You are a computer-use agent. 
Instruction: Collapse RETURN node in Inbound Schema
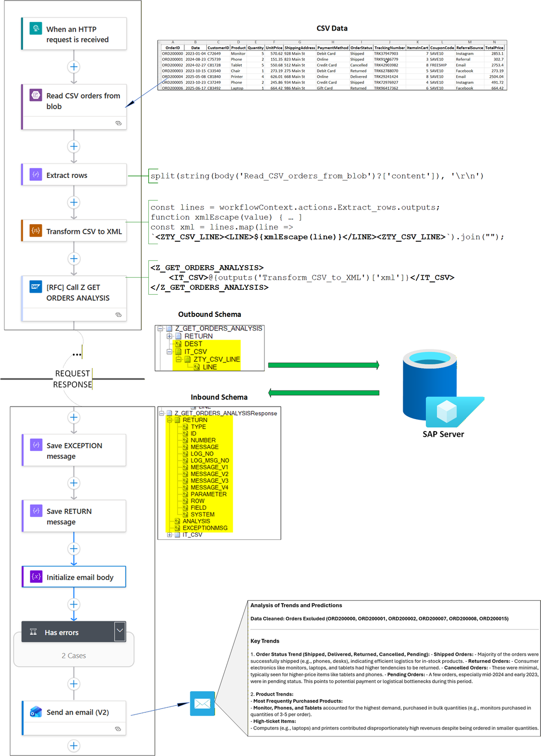[169, 420]
